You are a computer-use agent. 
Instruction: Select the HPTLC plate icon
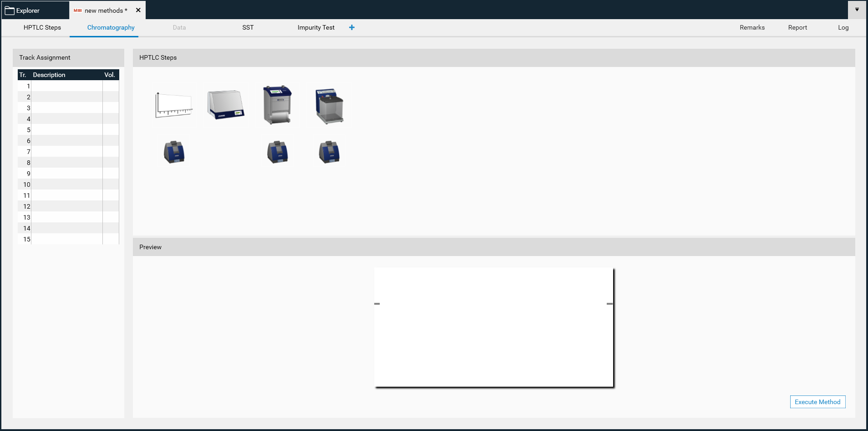(x=173, y=104)
